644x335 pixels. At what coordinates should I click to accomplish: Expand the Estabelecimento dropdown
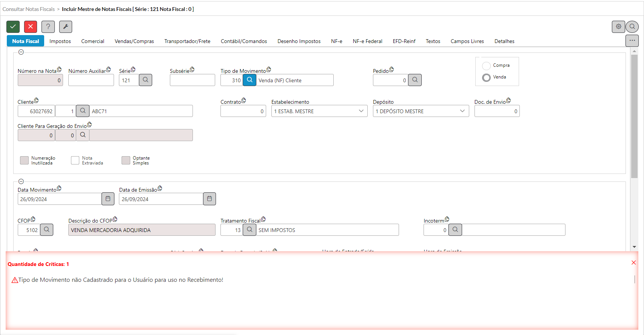(x=361, y=111)
